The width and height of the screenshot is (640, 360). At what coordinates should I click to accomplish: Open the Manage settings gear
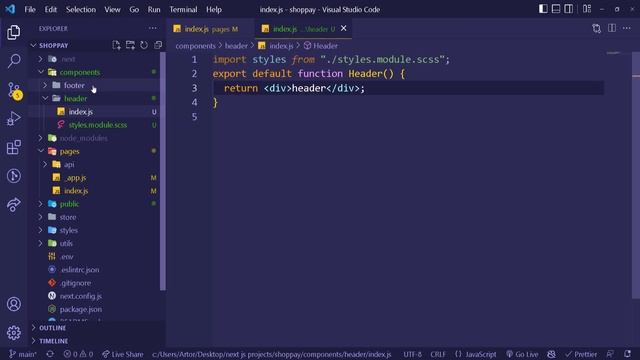tap(13, 333)
